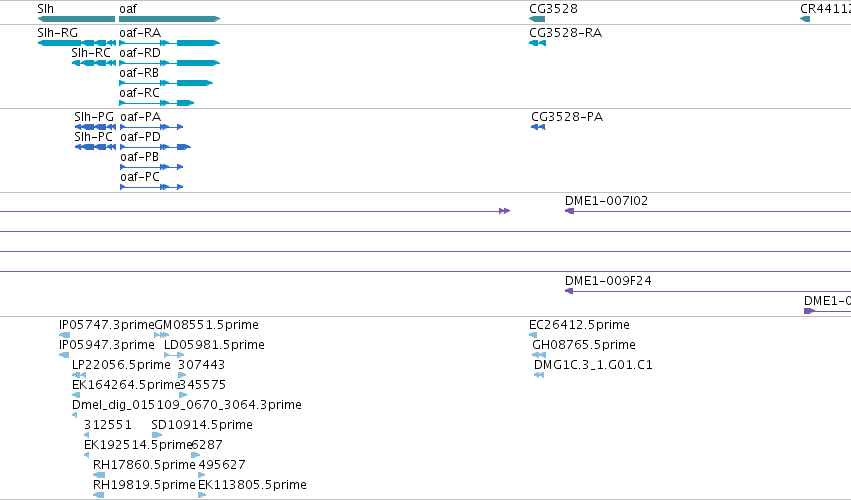Click the oaf-RC transcript label
851x500 pixels.
(139, 93)
